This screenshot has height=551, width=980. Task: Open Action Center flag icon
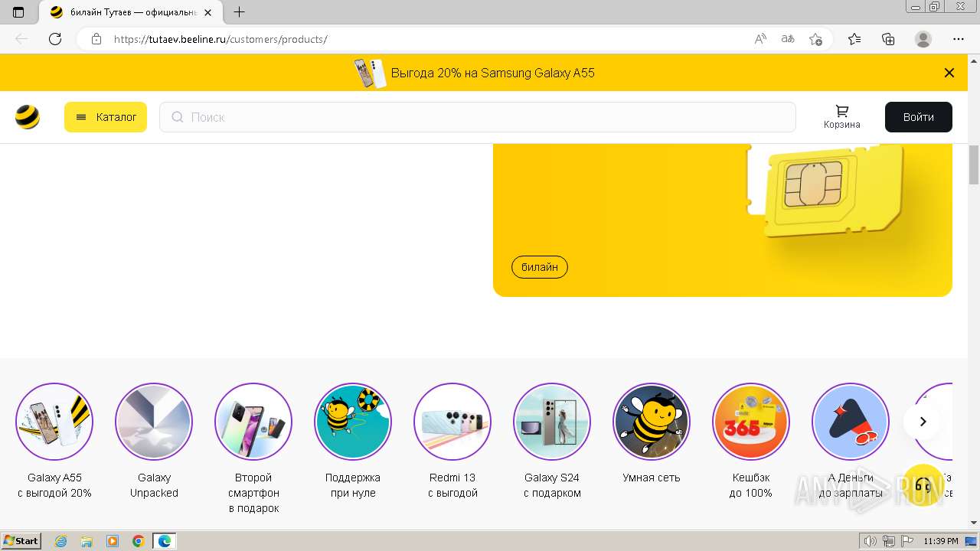tap(907, 541)
